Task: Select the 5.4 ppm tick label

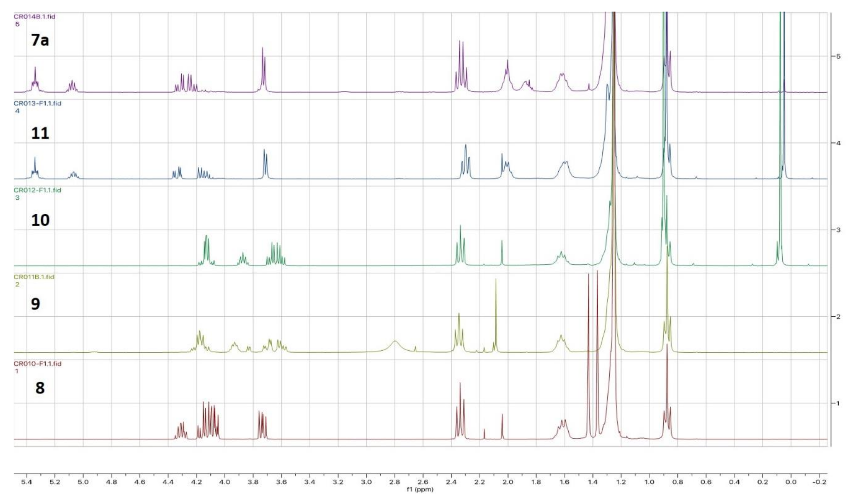Action: [27, 482]
